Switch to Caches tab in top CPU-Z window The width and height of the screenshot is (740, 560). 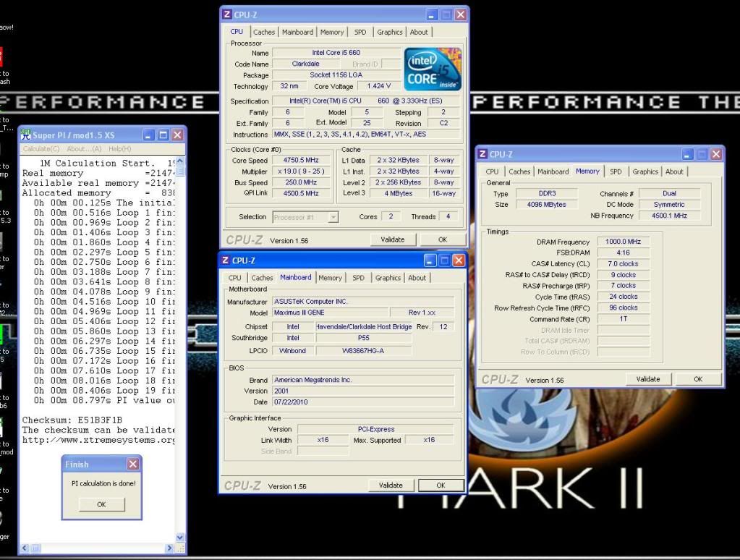point(263,32)
